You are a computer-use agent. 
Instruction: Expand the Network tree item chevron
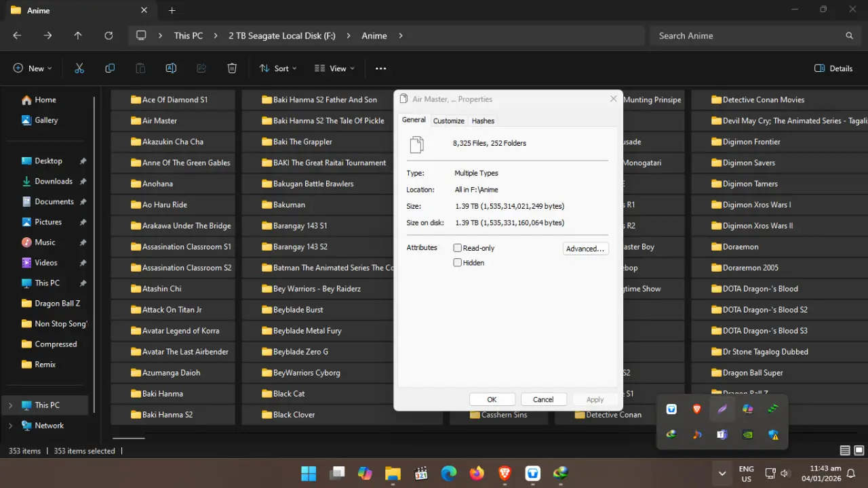pyautogui.click(x=10, y=426)
